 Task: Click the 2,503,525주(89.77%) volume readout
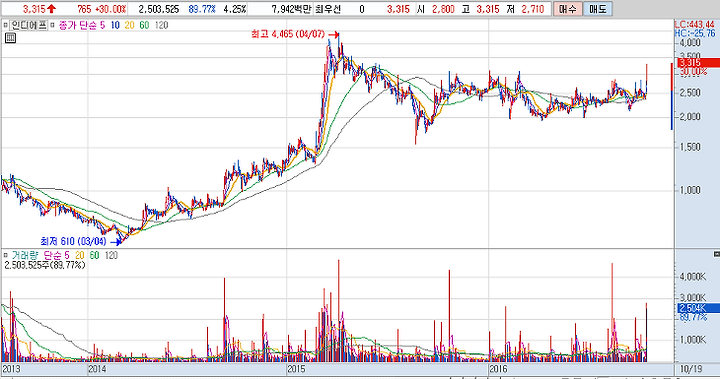[x=45, y=265]
